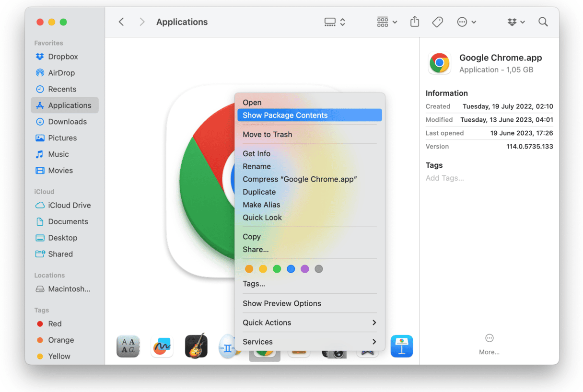
Task: Select Move to Trash menu item
Action: [267, 135]
